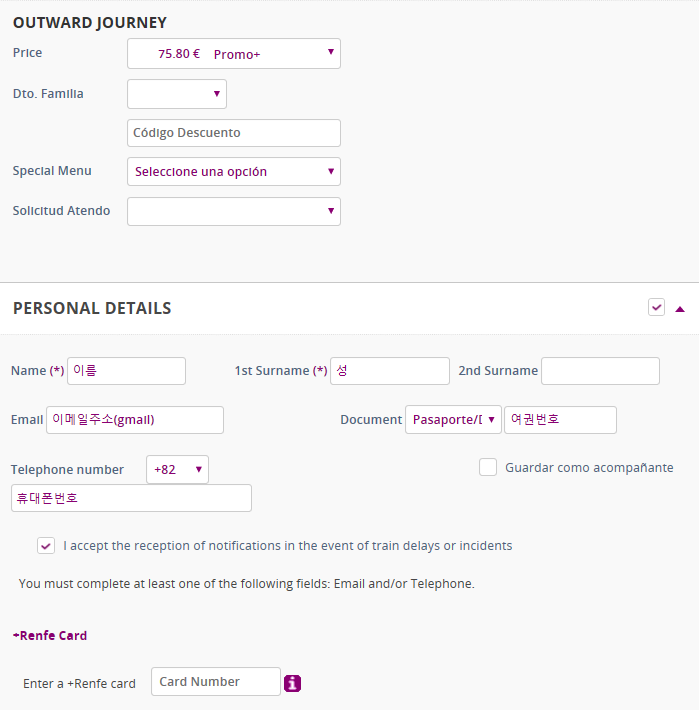Select the Document type dropdown

453,420
